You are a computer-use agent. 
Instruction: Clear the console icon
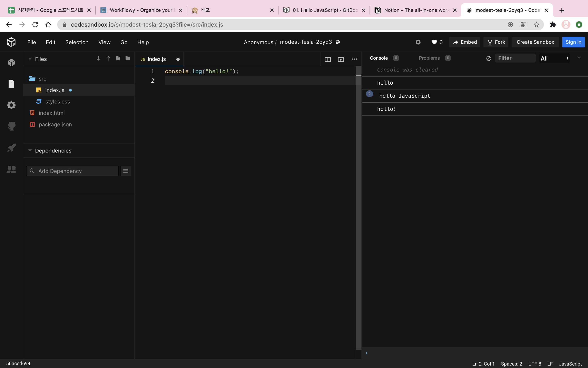489,58
